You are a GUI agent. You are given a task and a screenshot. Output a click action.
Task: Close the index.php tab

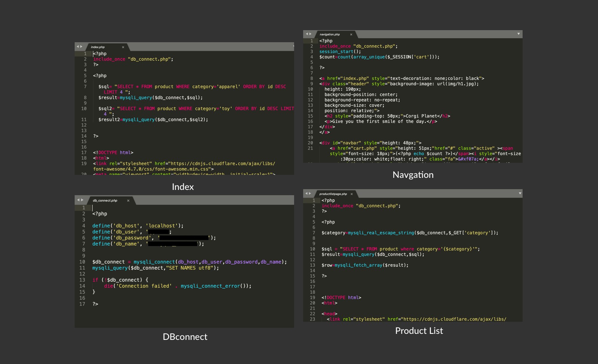(x=123, y=47)
